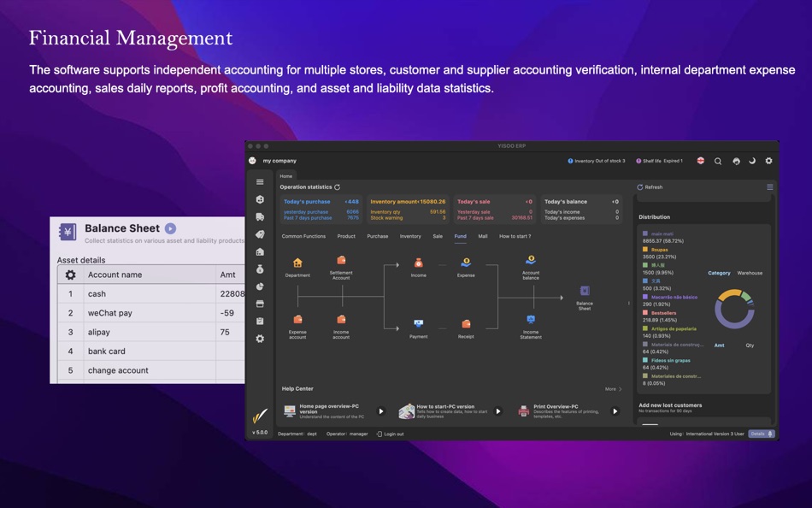
Task: Select the cash row in Asset details
Action: 150,294
